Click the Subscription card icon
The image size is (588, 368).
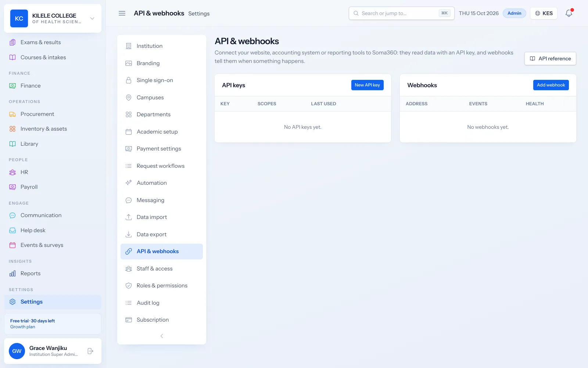[129, 320]
